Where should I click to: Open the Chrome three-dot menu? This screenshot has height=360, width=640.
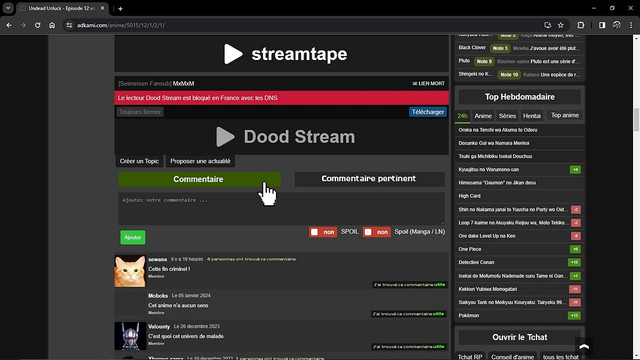point(631,25)
